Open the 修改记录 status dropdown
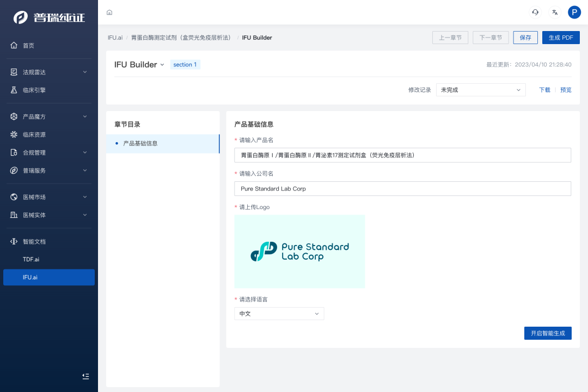The image size is (588, 392). (480, 90)
